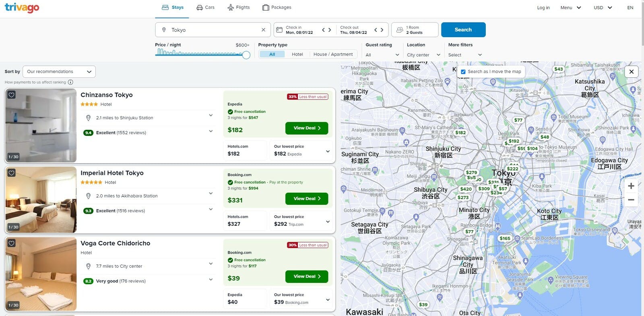The image size is (644, 316).
Task: Expand Imperial Hotel lowest price options
Action: pyautogui.click(x=328, y=222)
